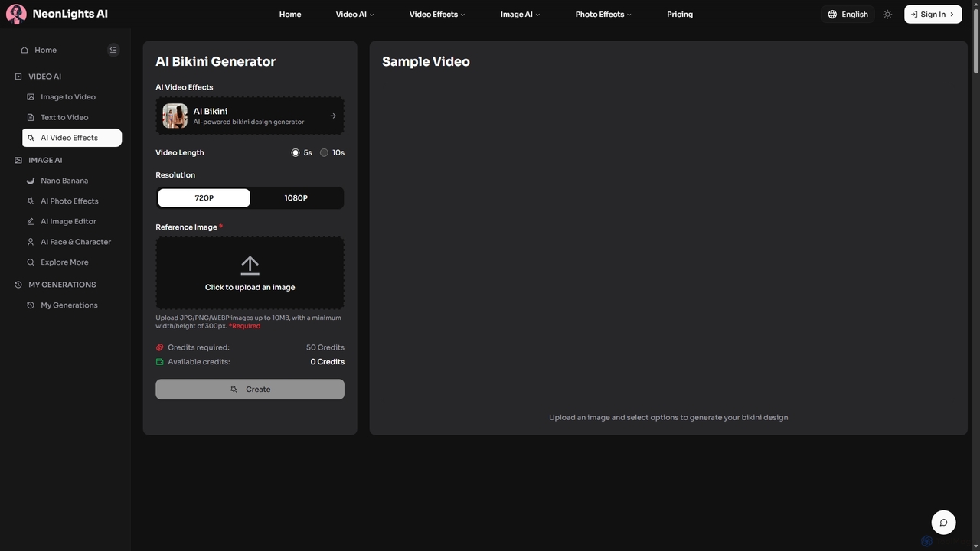This screenshot has height=551, width=980.
Task: Expand the Photo Effects top menu
Action: tap(603, 14)
